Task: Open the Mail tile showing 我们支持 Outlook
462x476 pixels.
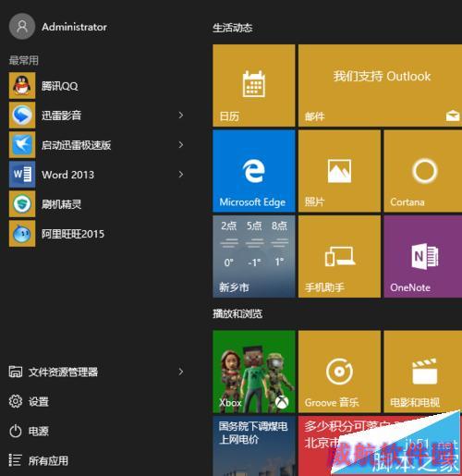Action: 380,85
